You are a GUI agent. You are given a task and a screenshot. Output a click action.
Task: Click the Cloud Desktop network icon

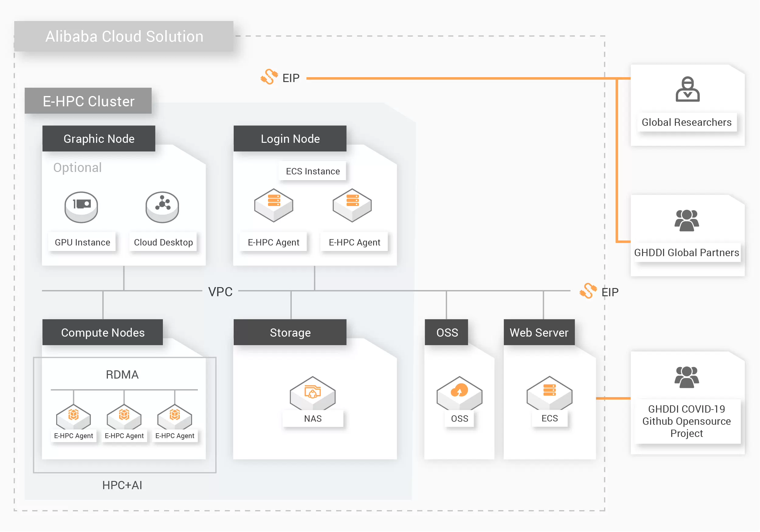point(162,207)
